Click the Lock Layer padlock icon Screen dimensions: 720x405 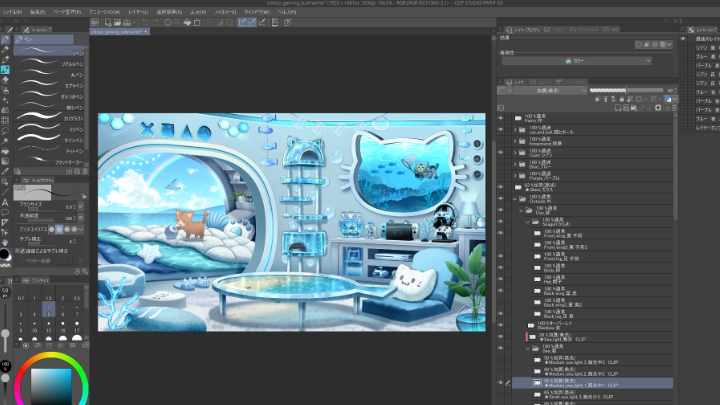click(622, 99)
